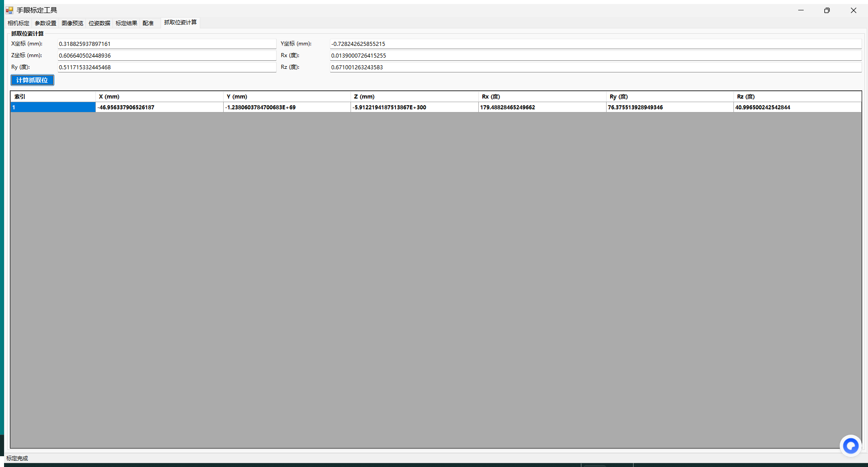Screen dimensions: 868x467
Task: Minimize the 手眼标定工具 window
Action: 801,10
